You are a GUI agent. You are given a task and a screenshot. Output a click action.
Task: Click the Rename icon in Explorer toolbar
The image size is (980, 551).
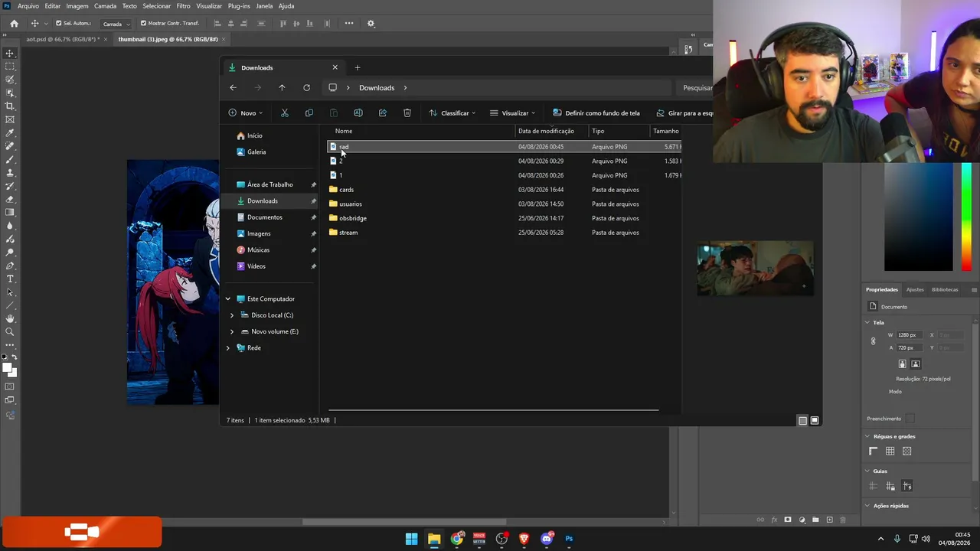point(358,112)
